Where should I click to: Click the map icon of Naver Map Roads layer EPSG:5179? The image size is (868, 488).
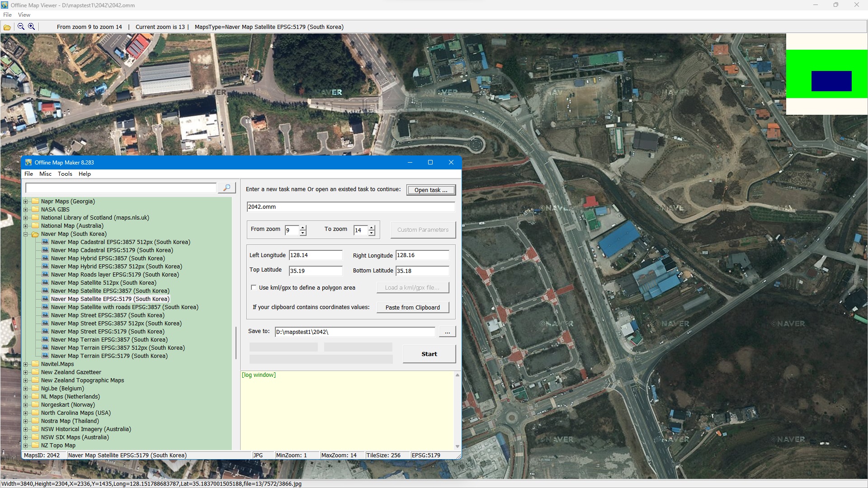(x=45, y=274)
